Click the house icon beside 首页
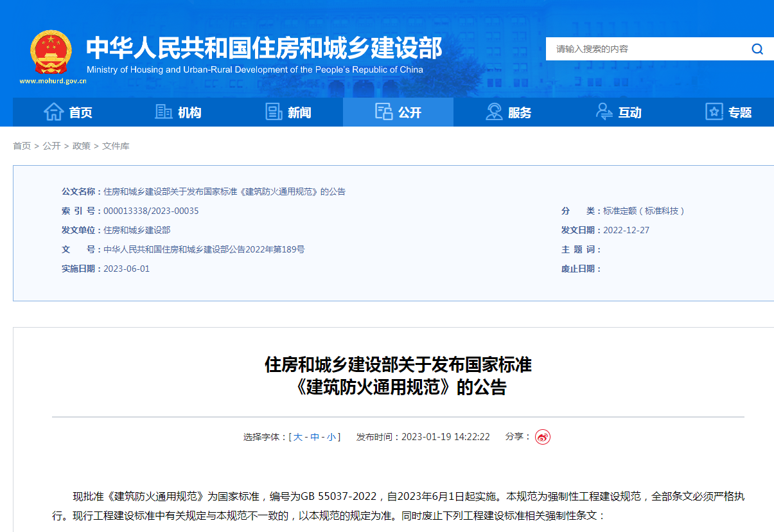The width and height of the screenshot is (774, 532). point(53,112)
